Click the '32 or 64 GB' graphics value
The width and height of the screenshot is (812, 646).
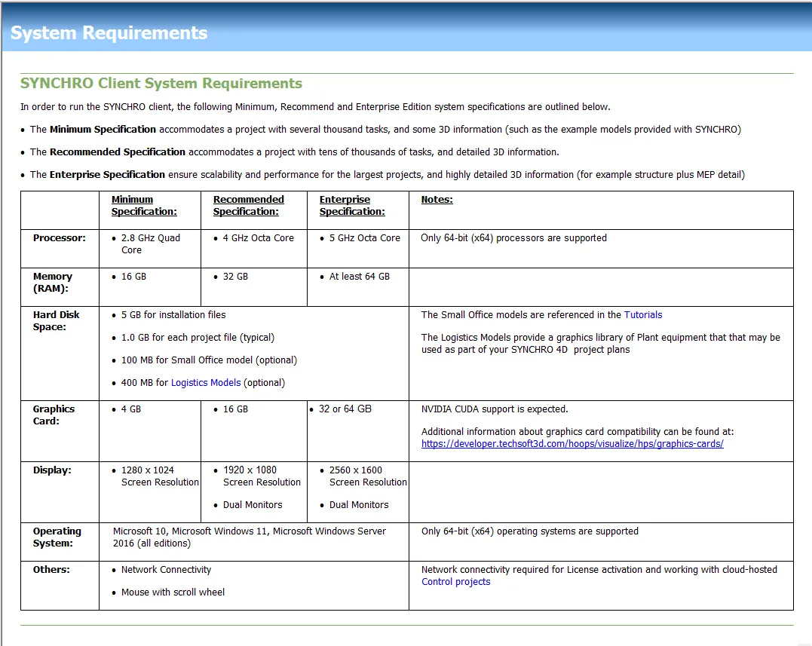pos(345,409)
